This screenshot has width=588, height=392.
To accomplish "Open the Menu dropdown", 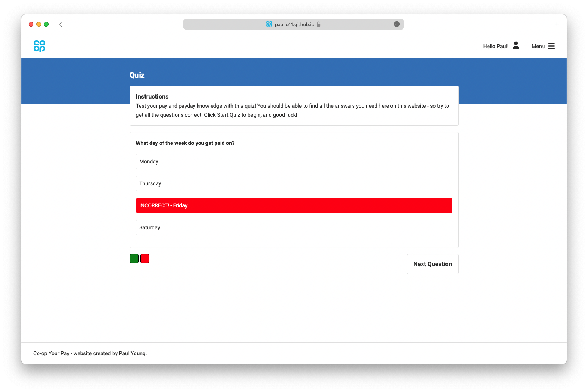I will (x=538, y=46).
